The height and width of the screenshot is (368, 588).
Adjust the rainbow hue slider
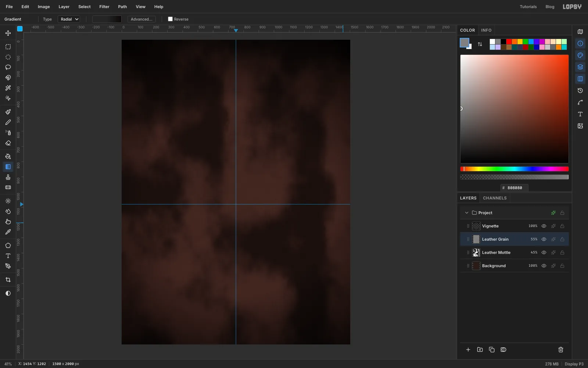514,169
